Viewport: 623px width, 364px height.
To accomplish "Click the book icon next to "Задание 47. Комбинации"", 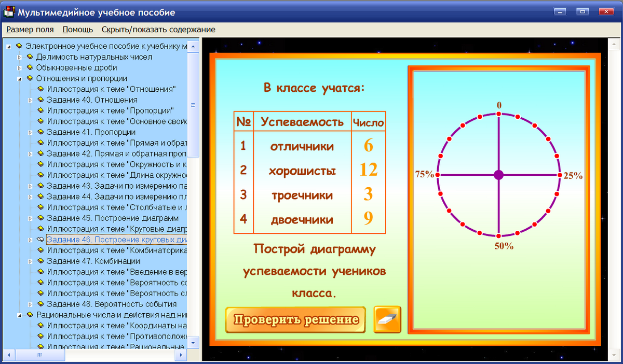I will (x=39, y=261).
